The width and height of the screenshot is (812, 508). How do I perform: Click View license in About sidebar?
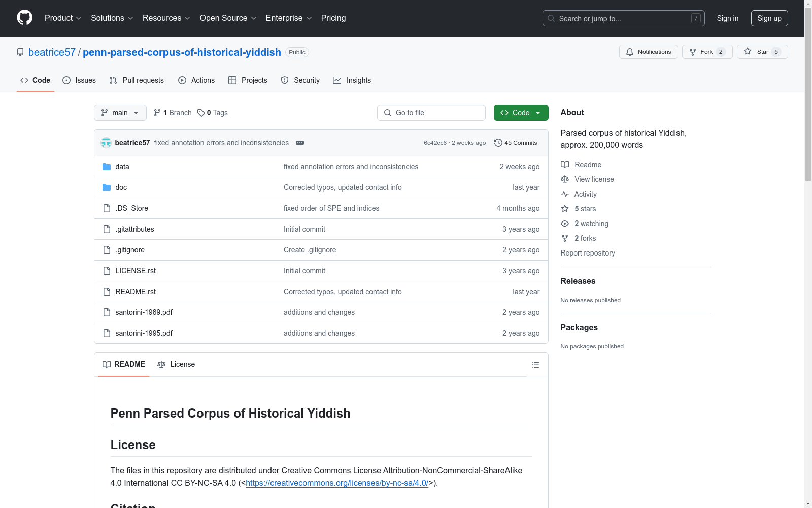587,179
